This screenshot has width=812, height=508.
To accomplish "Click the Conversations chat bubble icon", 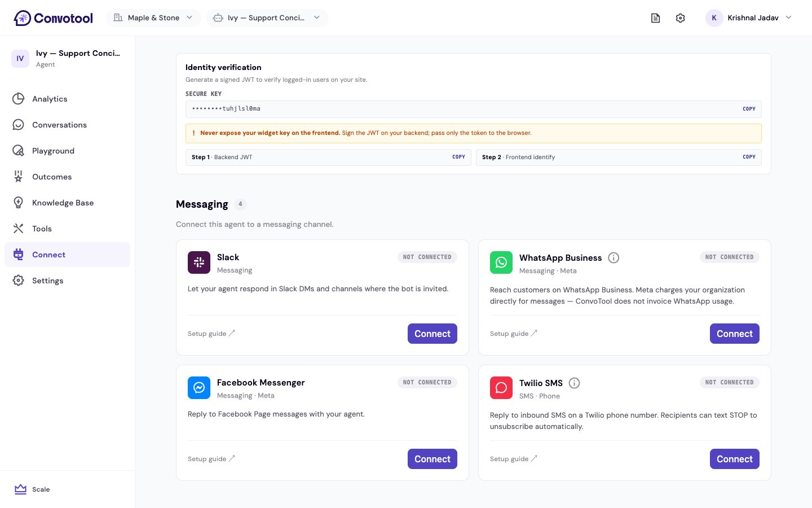I will [x=19, y=125].
